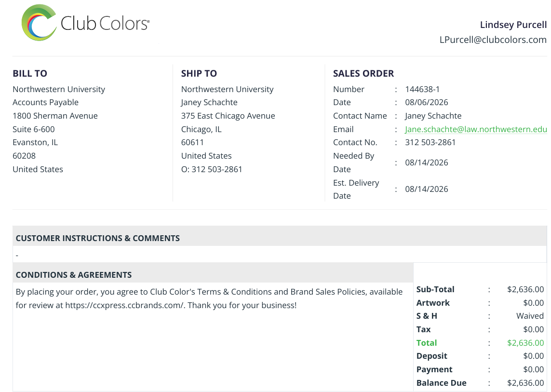This screenshot has height=392, width=551.
Task: Click the green Total amount $2,636.00
Action: click(525, 343)
